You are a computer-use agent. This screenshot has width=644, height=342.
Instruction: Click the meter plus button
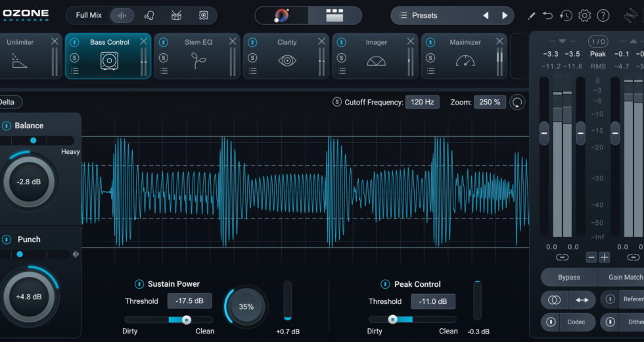coord(604,257)
